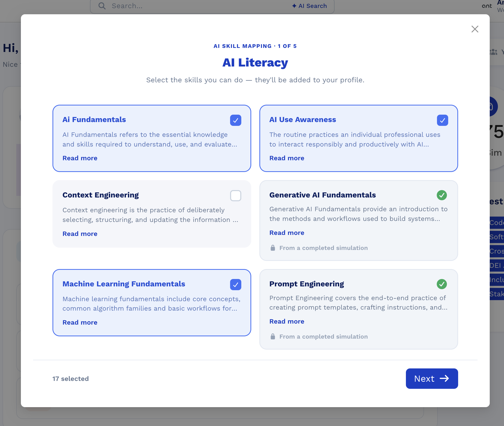
Task: Uncheck the AI Use Awareness checkbox
Action: (442, 120)
